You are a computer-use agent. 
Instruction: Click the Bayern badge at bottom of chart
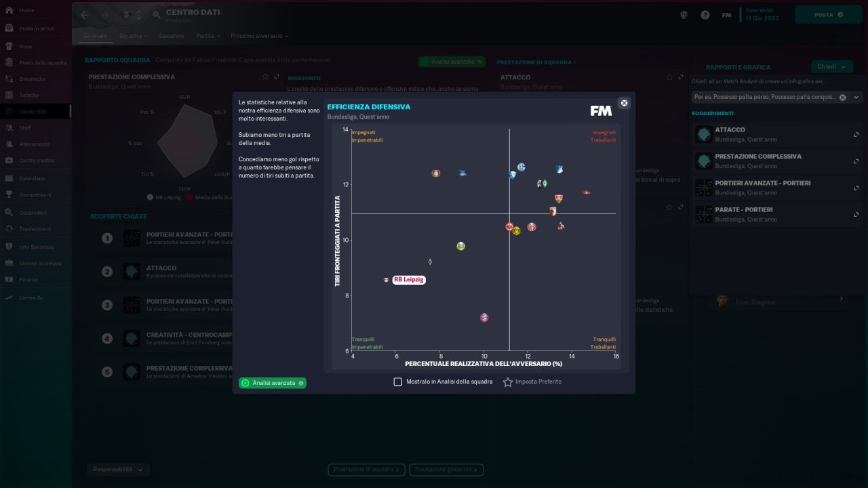tap(484, 317)
